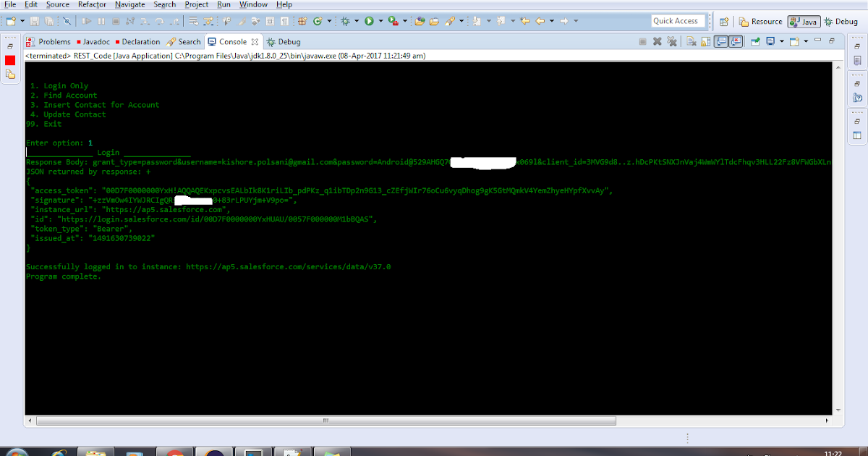868x456 pixels.
Task: Clear the Console with the Clear Console icon
Action: pos(692,41)
